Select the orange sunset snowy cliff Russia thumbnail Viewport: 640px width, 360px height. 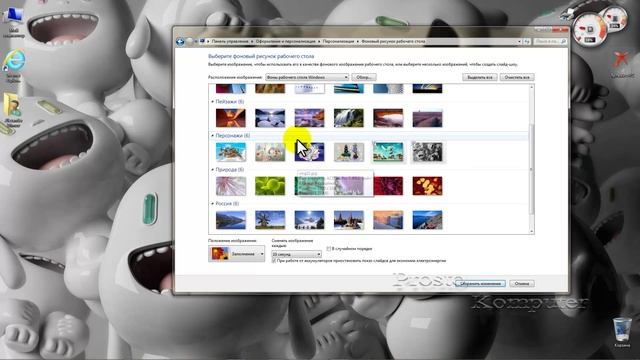coord(388,220)
